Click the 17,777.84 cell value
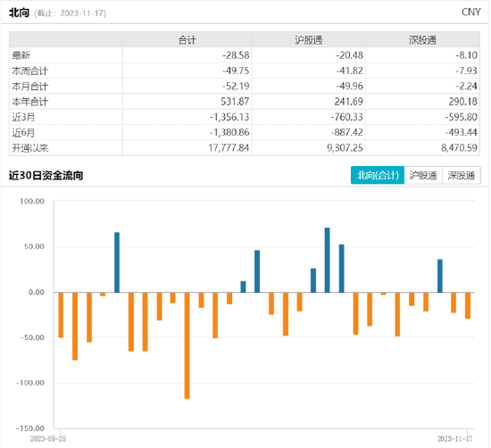491x448 pixels. click(229, 148)
